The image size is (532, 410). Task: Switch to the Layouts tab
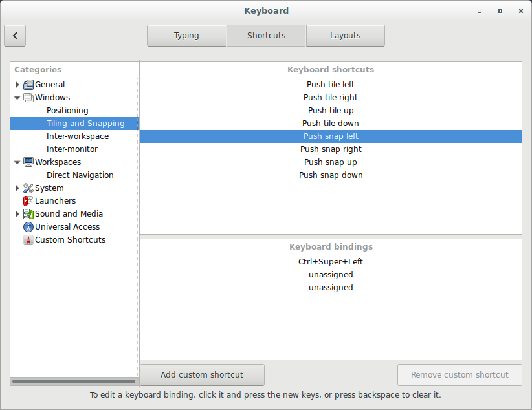click(x=345, y=36)
